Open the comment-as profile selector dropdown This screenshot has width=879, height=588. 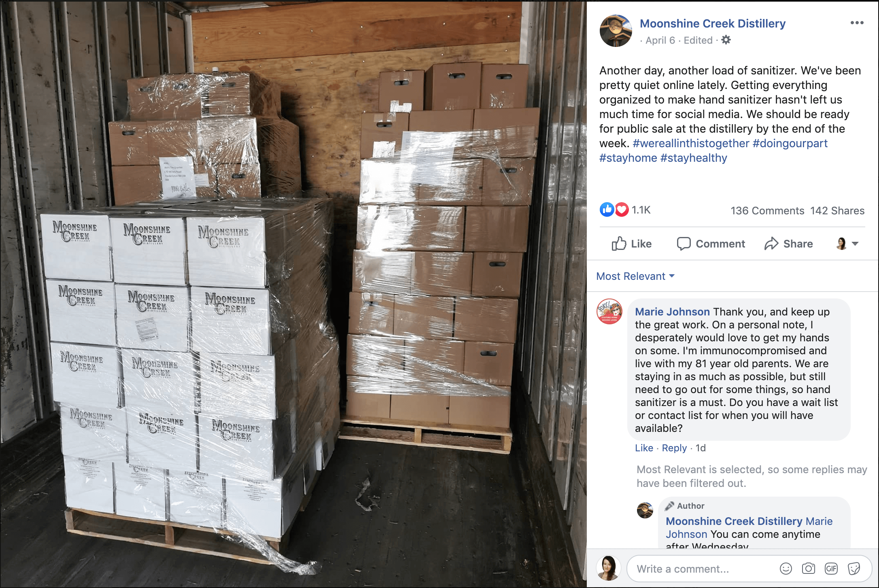point(847,243)
